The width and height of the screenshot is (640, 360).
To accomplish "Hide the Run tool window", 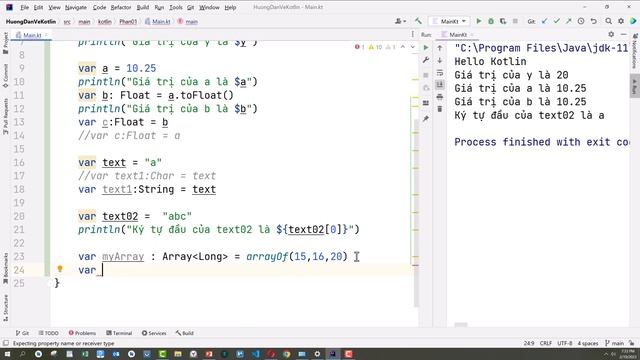I will (623, 35).
